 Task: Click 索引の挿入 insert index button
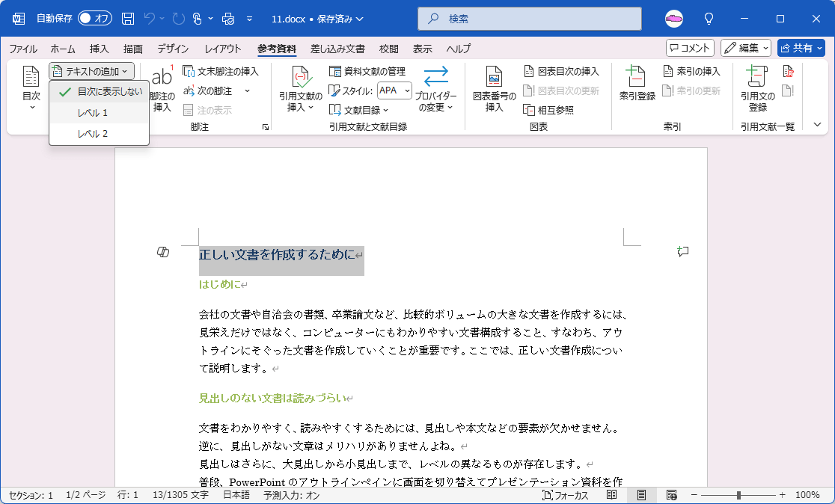click(x=691, y=71)
